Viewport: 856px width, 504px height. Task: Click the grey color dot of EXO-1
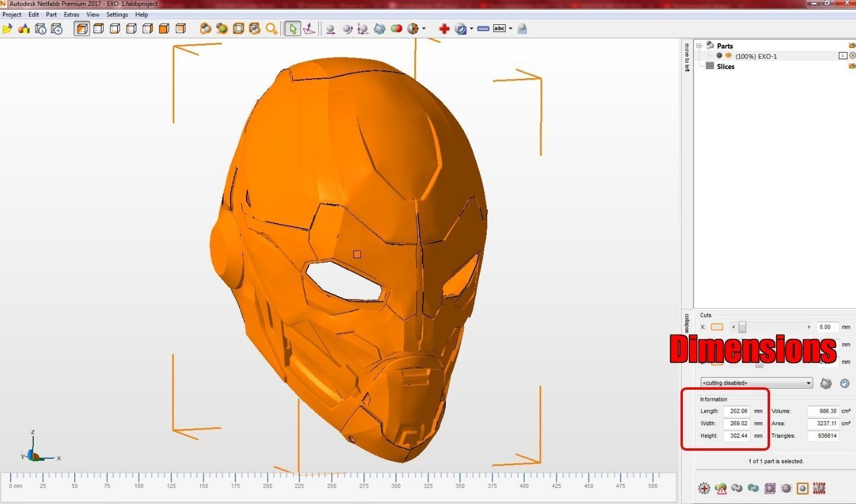(719, 56)
